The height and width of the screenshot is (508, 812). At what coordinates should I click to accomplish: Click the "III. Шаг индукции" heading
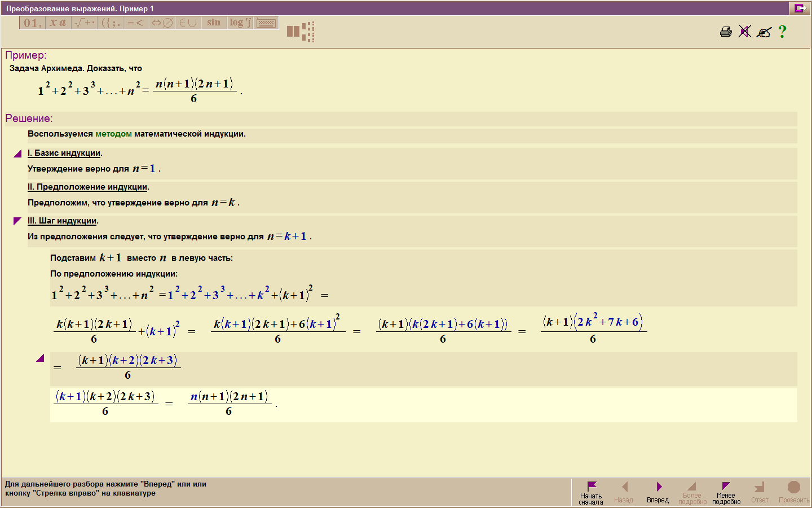[62, 221]
